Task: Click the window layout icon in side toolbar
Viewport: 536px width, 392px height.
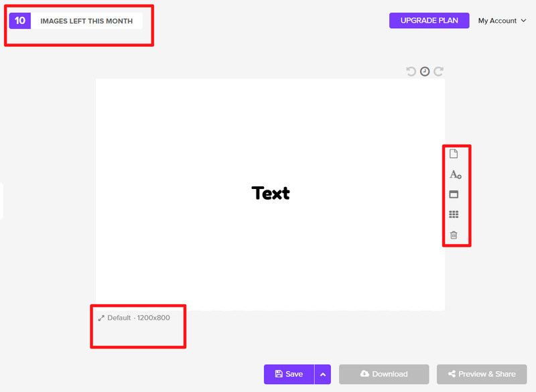Action: point(454,195)
